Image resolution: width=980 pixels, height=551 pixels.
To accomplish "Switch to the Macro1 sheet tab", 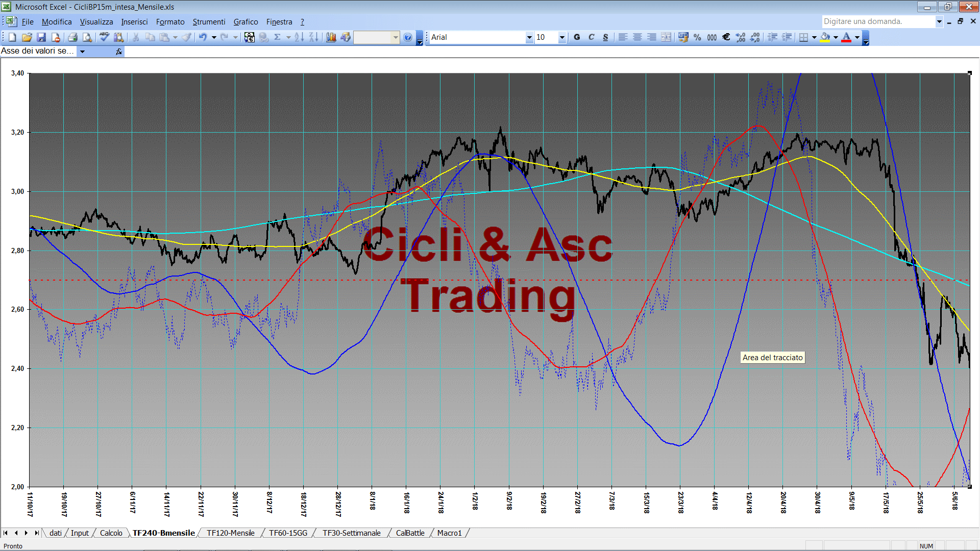I will (x=450, y=533).
